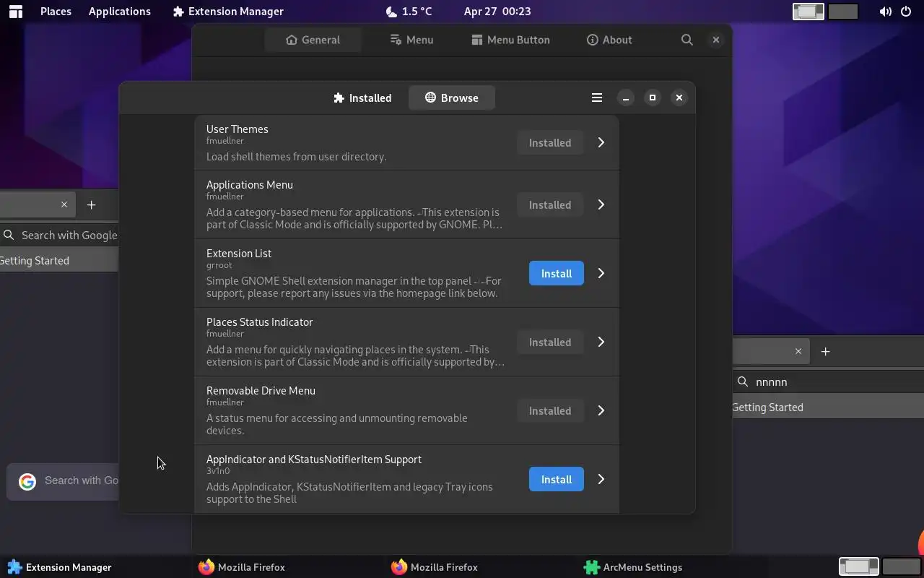Click the volume icon in top panel

(x=885, y=12)
